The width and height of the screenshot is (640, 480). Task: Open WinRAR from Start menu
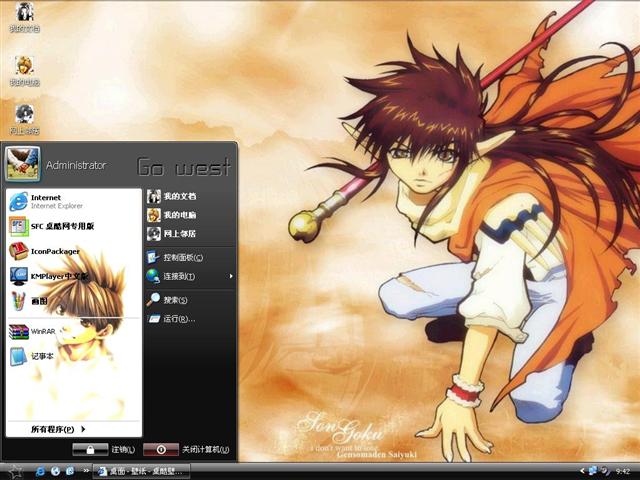coord(74,331)
